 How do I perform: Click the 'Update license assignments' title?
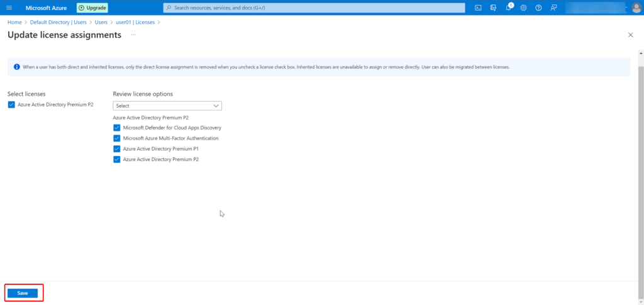click(65, 35)
